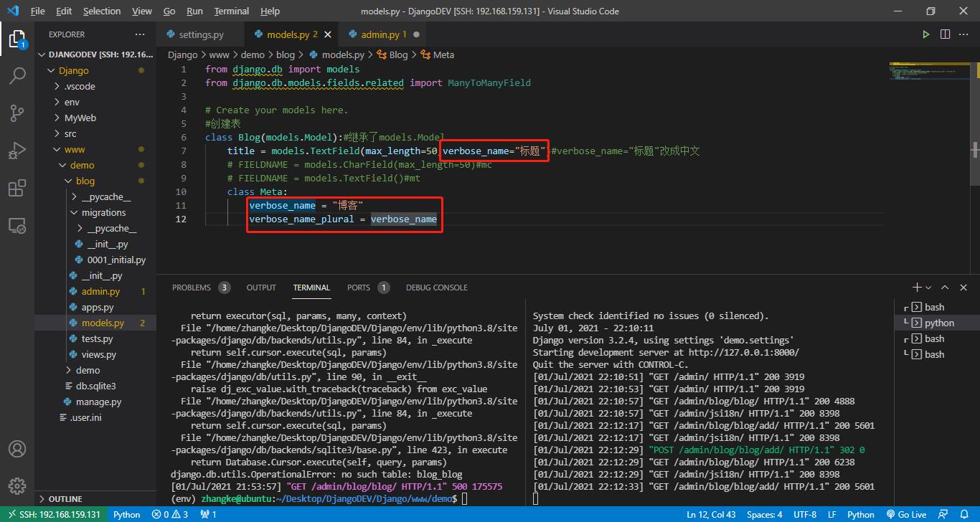The height and width of the screenshot is (522, 980).
Task: Open notifications bell in status bar
Action: 964,514
